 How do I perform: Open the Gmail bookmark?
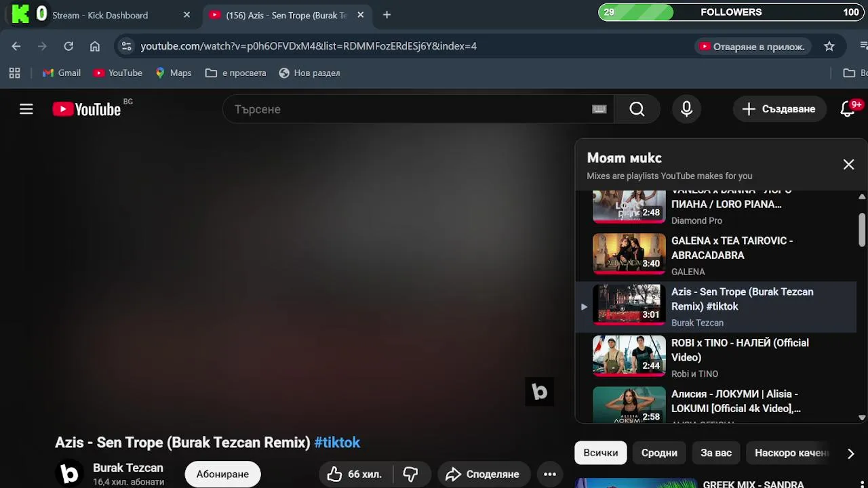pyautogui.click(x=62, y=73)
